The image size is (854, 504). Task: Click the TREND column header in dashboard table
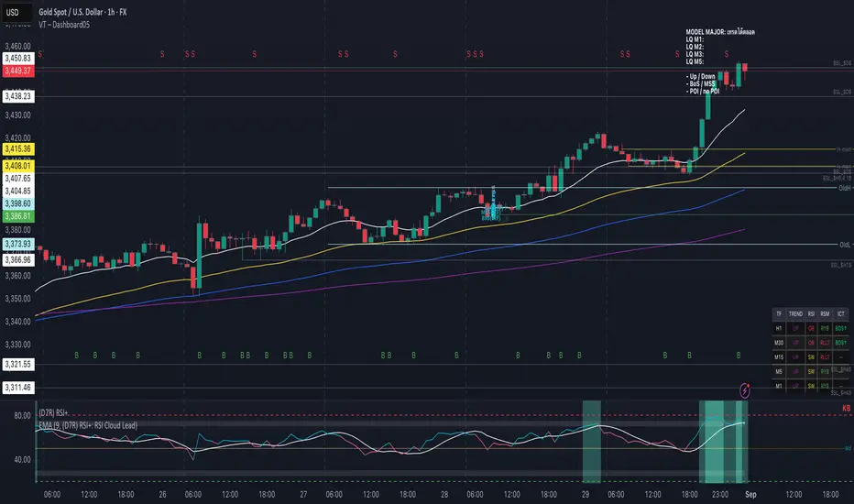(795, 313)
